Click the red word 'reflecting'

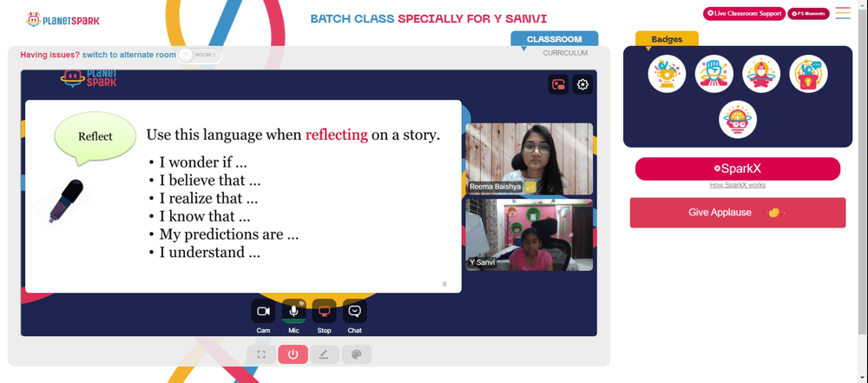point(337,135)
